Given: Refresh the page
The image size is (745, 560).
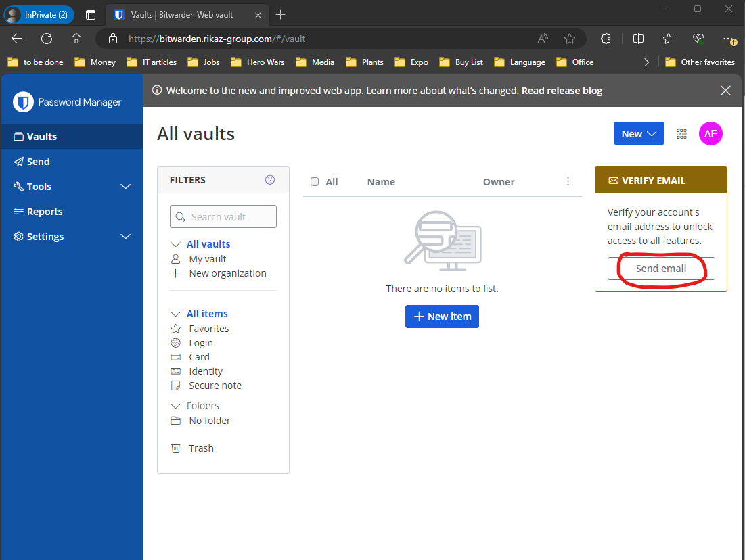Looking at the screenshot, I should 47,39.
